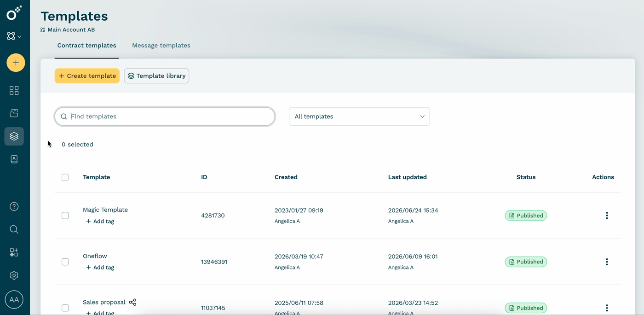Image resolution: width=644 pixels, height=315 pixels.
Task: Open the marketplace extensions icon in sidebar
Action: coord(14,252)
